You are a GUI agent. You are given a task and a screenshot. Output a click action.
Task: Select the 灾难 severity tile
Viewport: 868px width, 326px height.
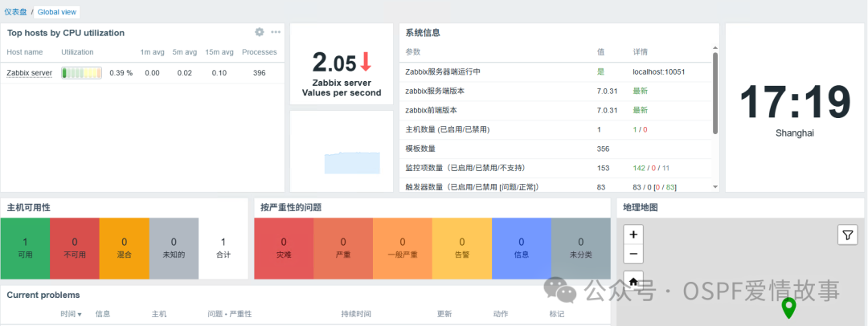coord(284,248)
